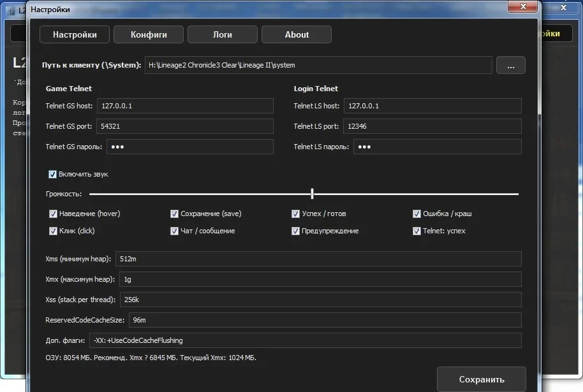Click the Telnet GS host field
The image size is (583, 392).
(184, 106)
